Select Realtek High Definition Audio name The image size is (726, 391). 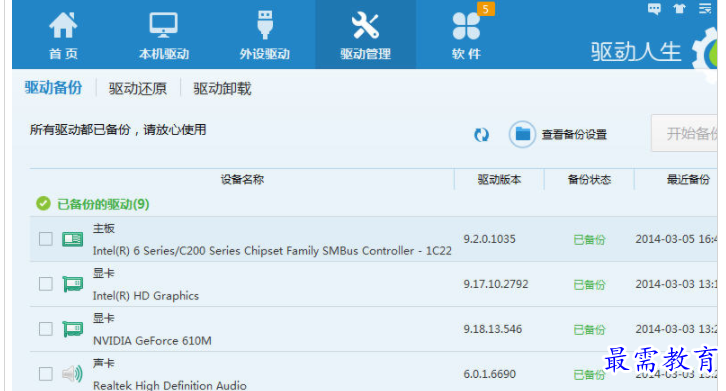[x=169, y=385]
